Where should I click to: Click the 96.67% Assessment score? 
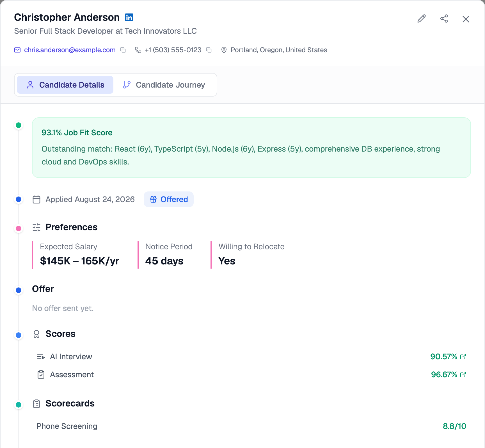pos(444,374)
